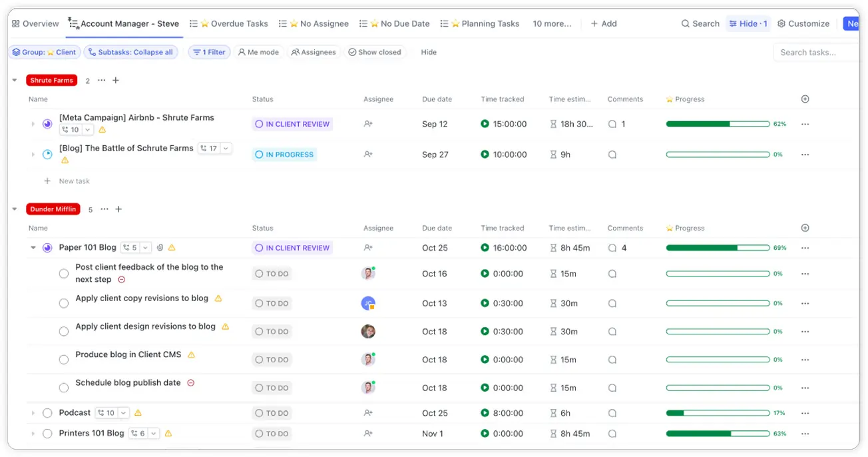868x457 pixels.
Task: Click status circle of Post client feedback subtask
Action: coord(64,273)
